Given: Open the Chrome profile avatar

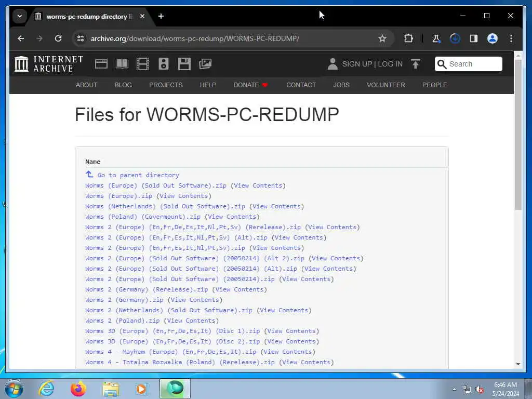Looking at the screenshot, I should tap(493, 38).
